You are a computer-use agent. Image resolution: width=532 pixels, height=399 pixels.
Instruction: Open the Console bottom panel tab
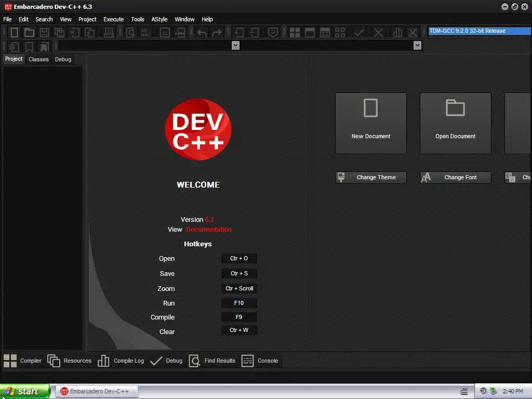point(260,361)
